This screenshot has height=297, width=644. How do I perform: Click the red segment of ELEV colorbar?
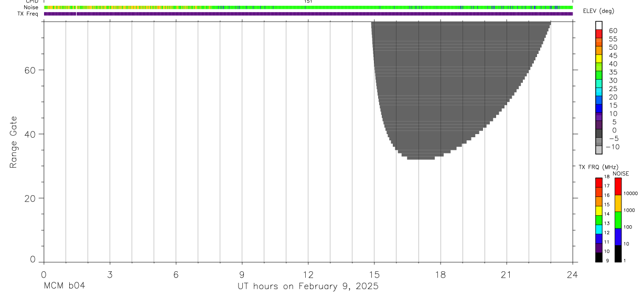(x=599, y=34)
